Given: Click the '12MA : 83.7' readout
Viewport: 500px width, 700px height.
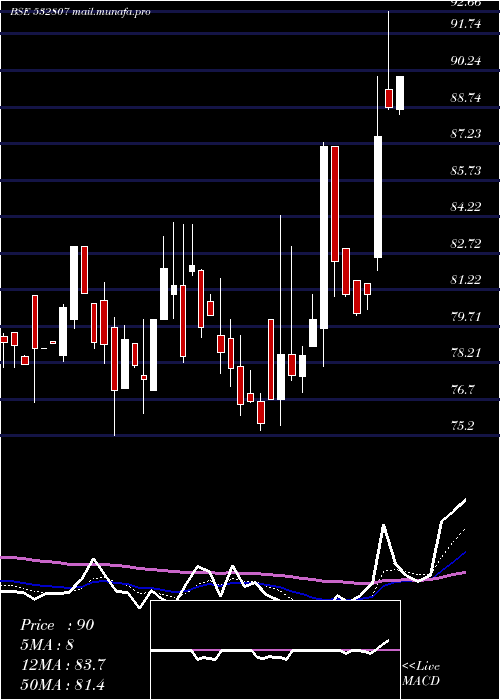Looking at the screenshot, I should pos(63,665).
